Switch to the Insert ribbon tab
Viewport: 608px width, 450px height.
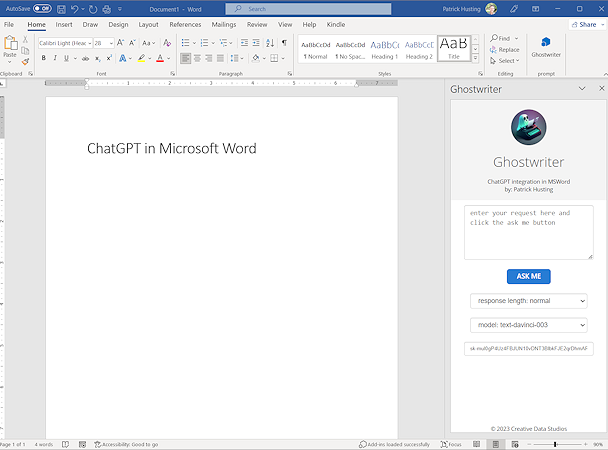pos(64,24)
